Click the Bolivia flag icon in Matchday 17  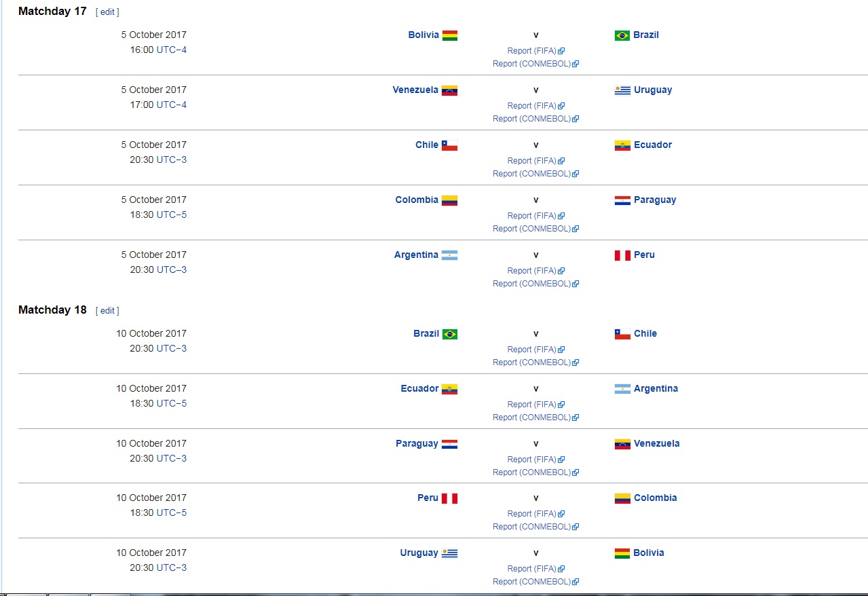[449, 35]
